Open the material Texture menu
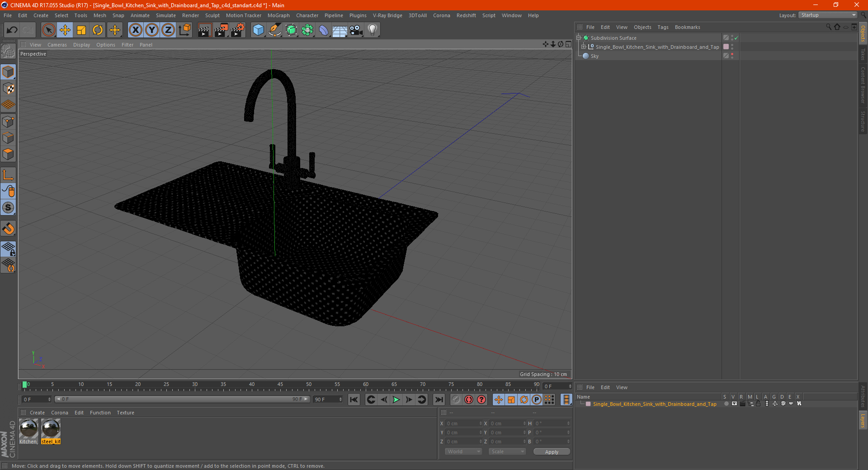 pyautogui.click(x=125, y=413)
